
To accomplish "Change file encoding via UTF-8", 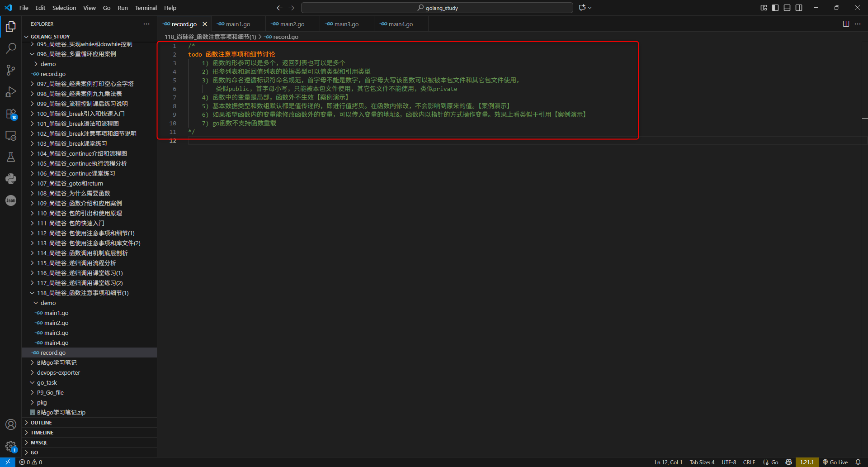I will [729, 462].
